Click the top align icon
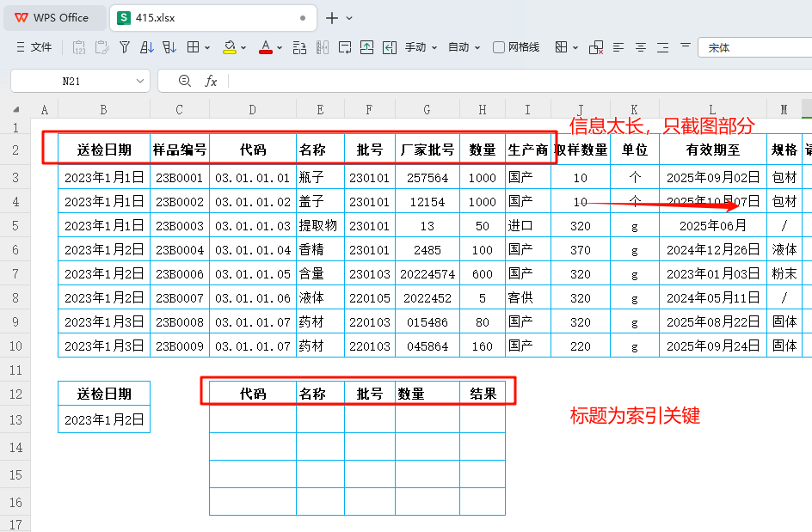The width and height of the screenshot is (812, 532). (x=685, y=46)
